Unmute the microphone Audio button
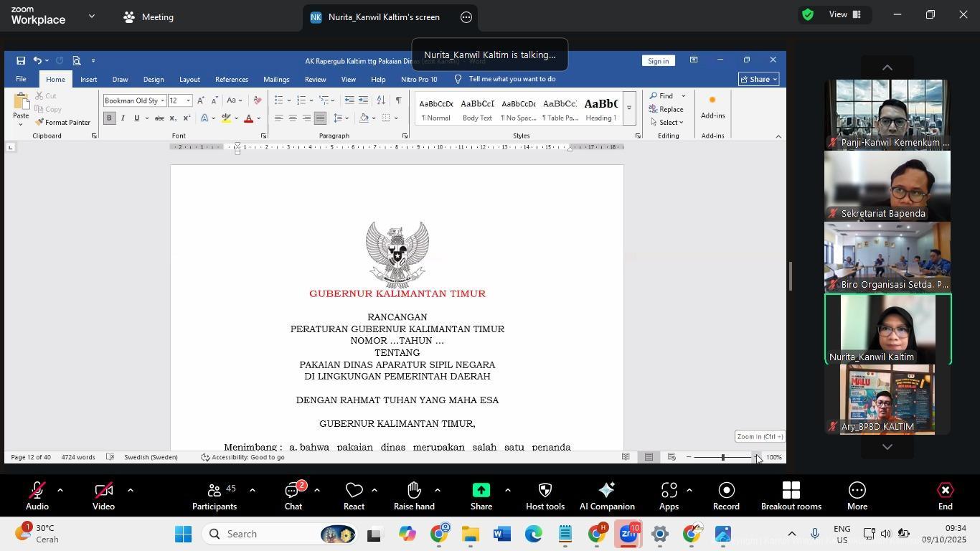 (x=37, y=496)
